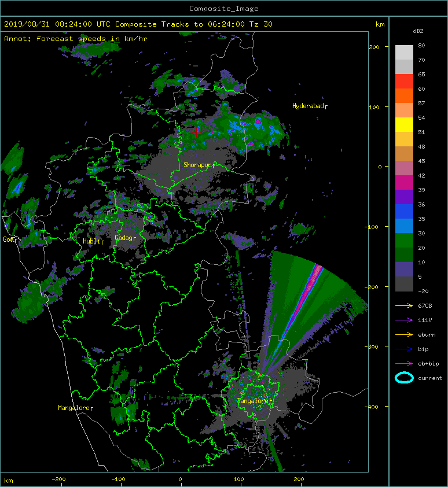
Task: Click the dBZ scale heading
Action: click(418, 31)
